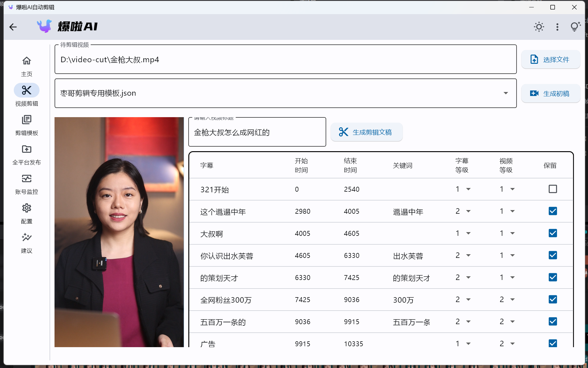The image size is (588, 368).
Task: Open the three-dot more options menu
Action: (x=557, y=27)
